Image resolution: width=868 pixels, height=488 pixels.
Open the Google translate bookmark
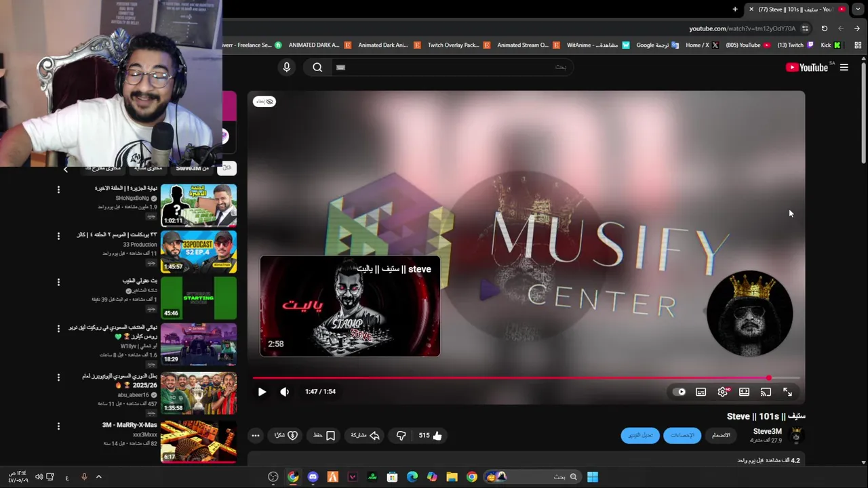(x=657, y=45)
